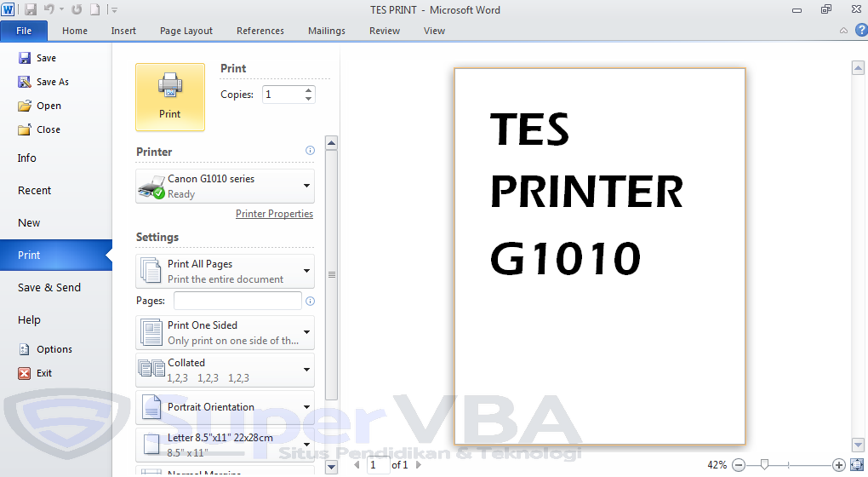
Task: Select the Mailings tab
Action: tap(327, 31)
